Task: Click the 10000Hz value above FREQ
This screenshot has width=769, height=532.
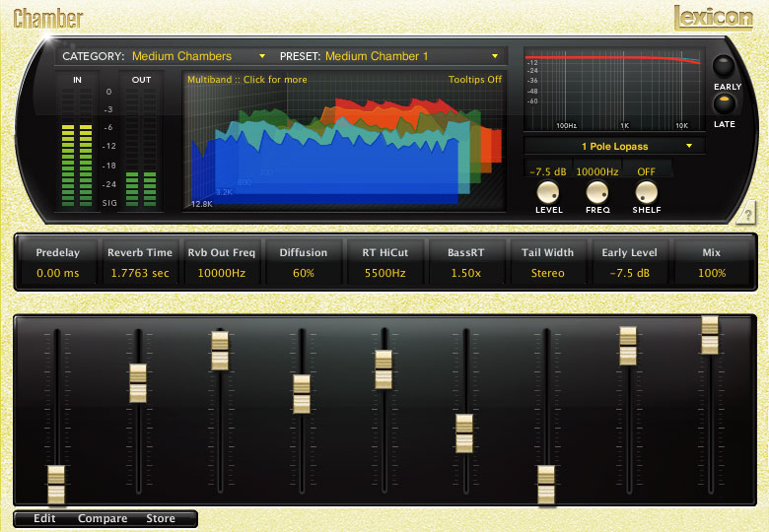Action: pyautogui.click(x=596, y=172)
